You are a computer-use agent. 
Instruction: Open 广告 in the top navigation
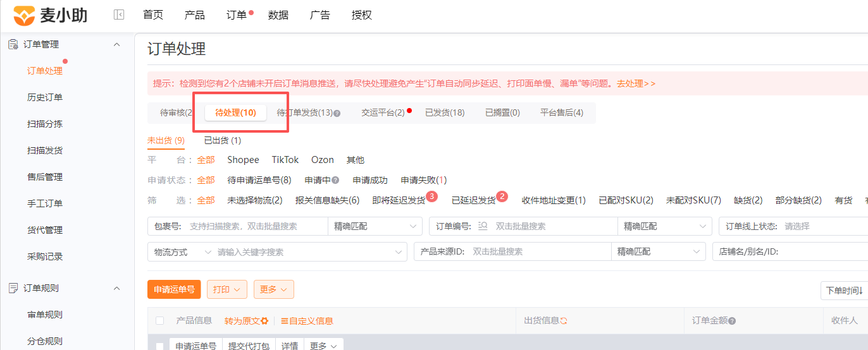coord(320,15)
